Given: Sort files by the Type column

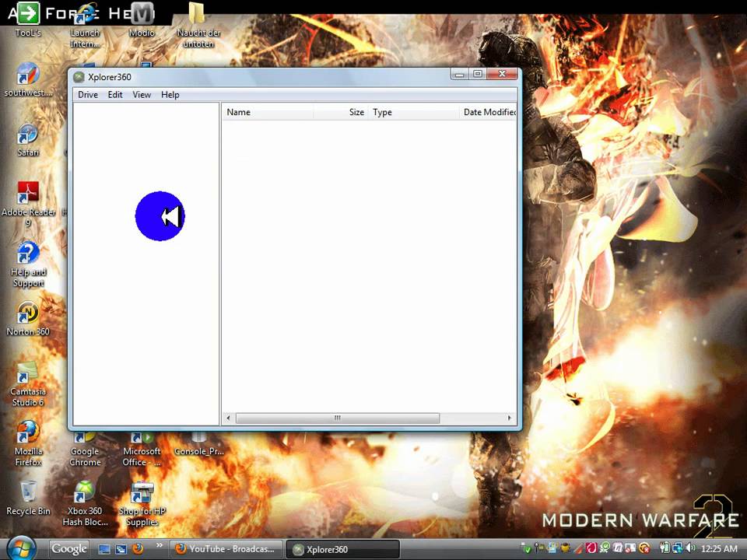Looking at the screenshot, I should click(413, 112).
